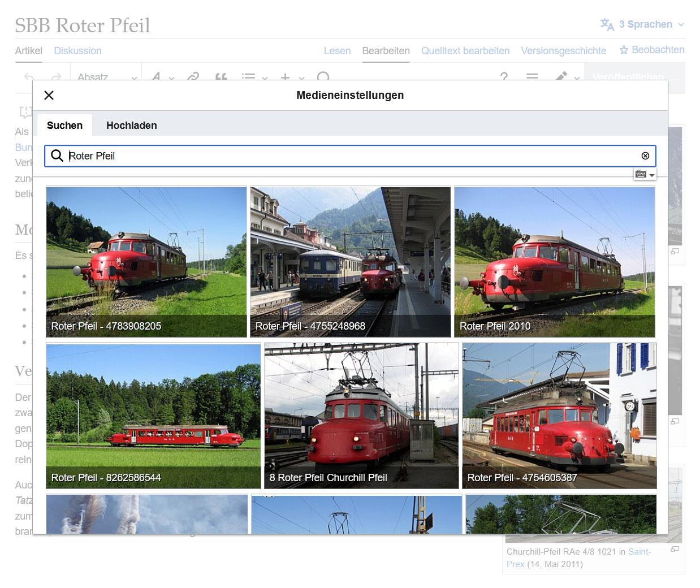Click the translate icon beside 3 Sprachen

[x=607, y=24]
